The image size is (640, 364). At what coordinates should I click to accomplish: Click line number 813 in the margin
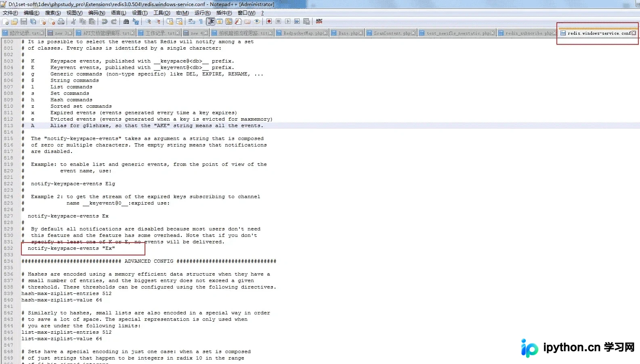tap(8, 126)
